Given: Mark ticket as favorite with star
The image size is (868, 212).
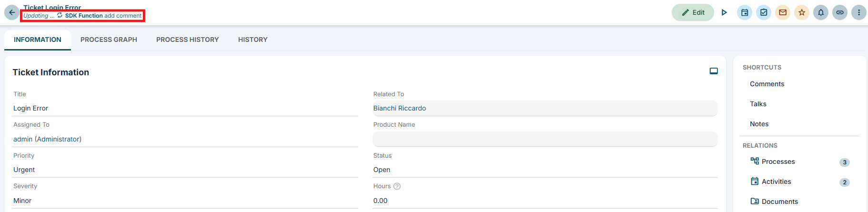Looking at the screenshot, I should click(x=802, y=12).
